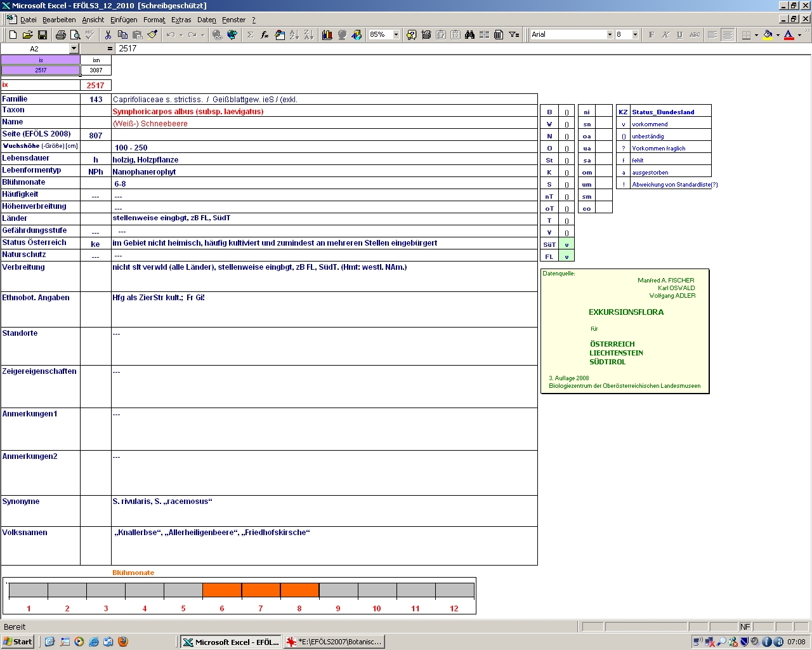Open the Zoom 85% dropdown
Screen dimensions: 812x650
pos(396,35)
